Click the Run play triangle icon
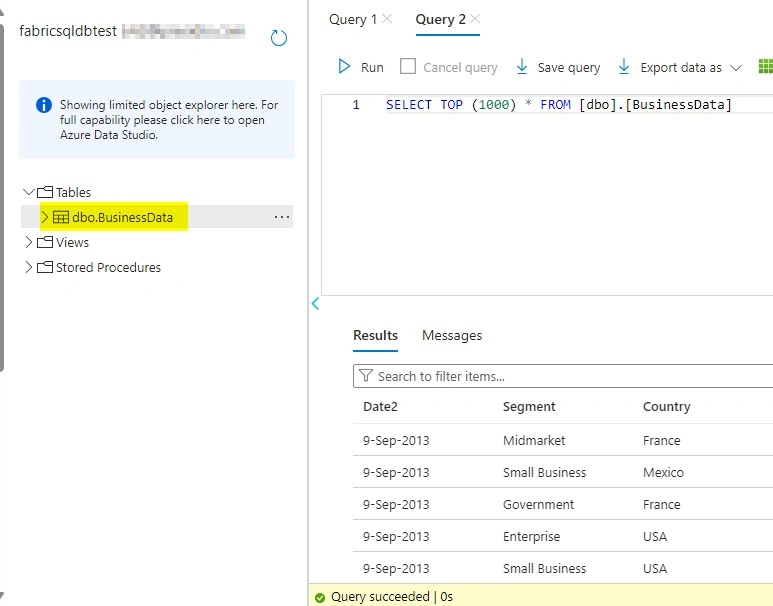Image resolution: width=773 pixels, height=606 pixels. click(x=344, y=67)
